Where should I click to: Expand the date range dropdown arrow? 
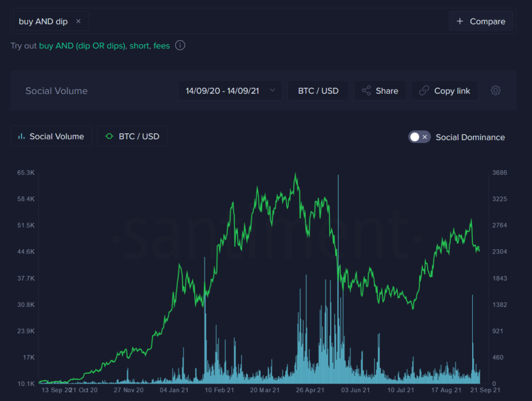272,90
